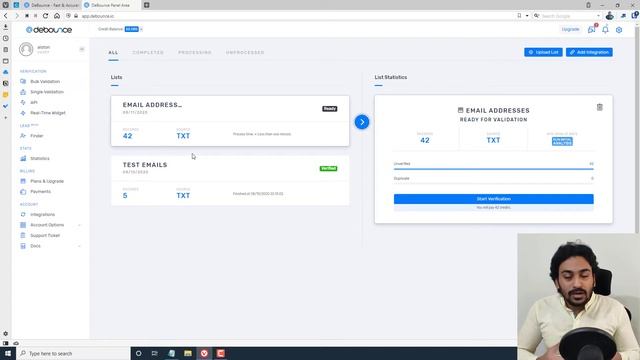Bookmark this page in address bar
The width and height of the screenshot is (640, 360).
pyautogui.click(x=519, y=16)
